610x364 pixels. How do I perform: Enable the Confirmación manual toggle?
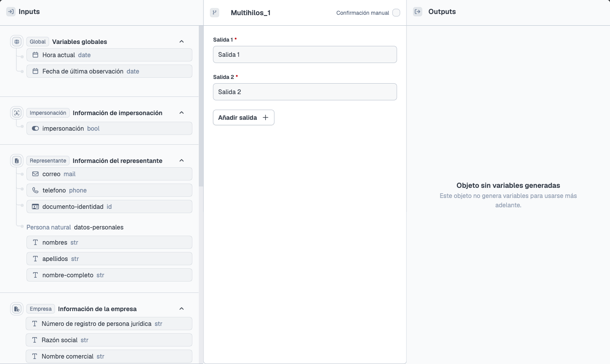[396, 13]
